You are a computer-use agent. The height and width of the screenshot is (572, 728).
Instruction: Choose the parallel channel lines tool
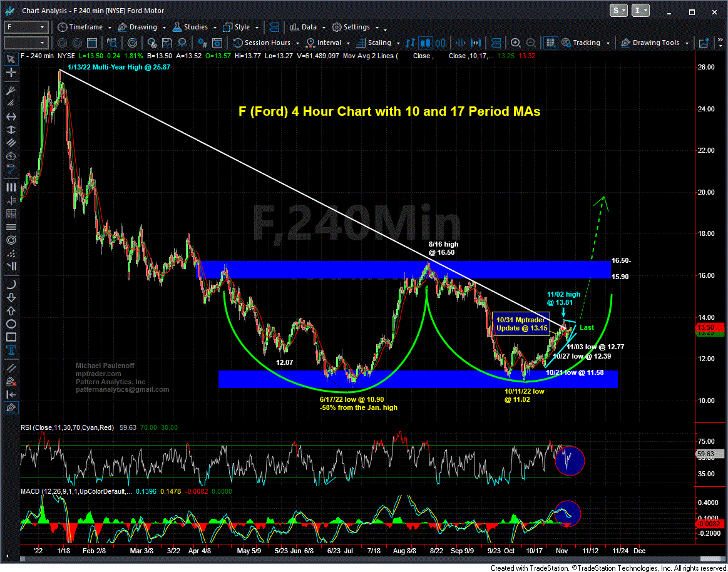(11, 143)
